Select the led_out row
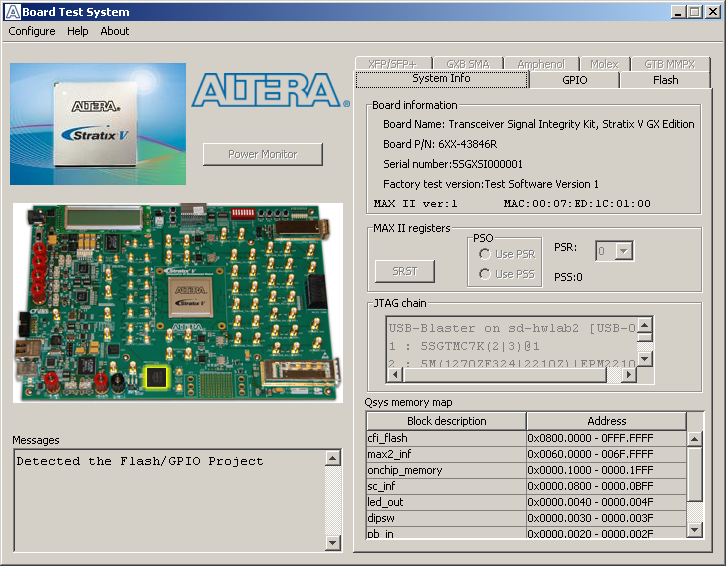The image size is (726, 566). 526,502
